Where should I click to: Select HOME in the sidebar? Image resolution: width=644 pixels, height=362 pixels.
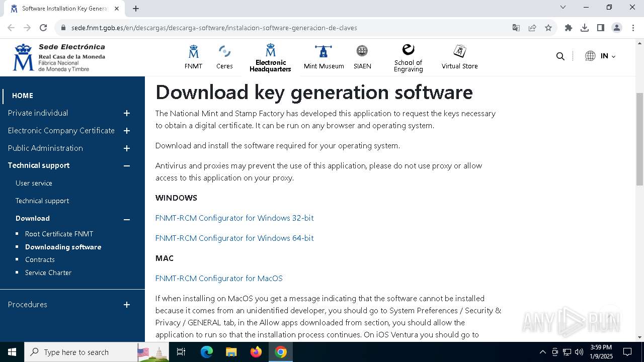click(x=23, y=96)
